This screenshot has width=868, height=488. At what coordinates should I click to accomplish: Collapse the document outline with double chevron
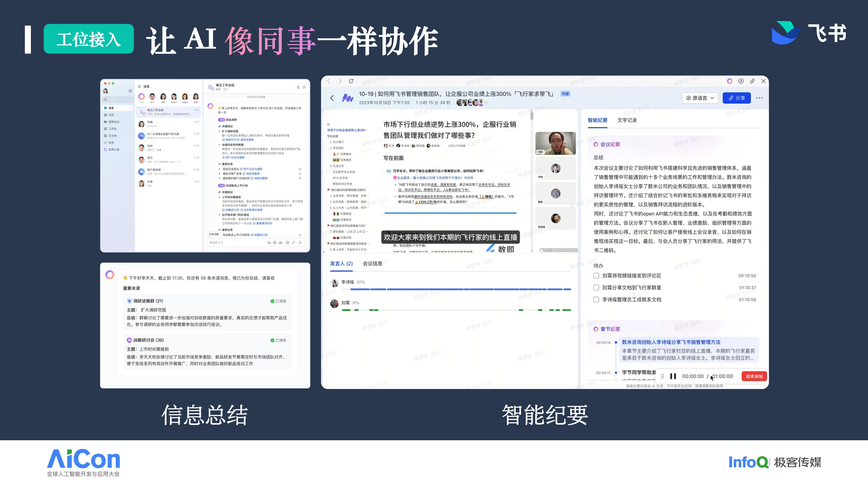(329, 124)
